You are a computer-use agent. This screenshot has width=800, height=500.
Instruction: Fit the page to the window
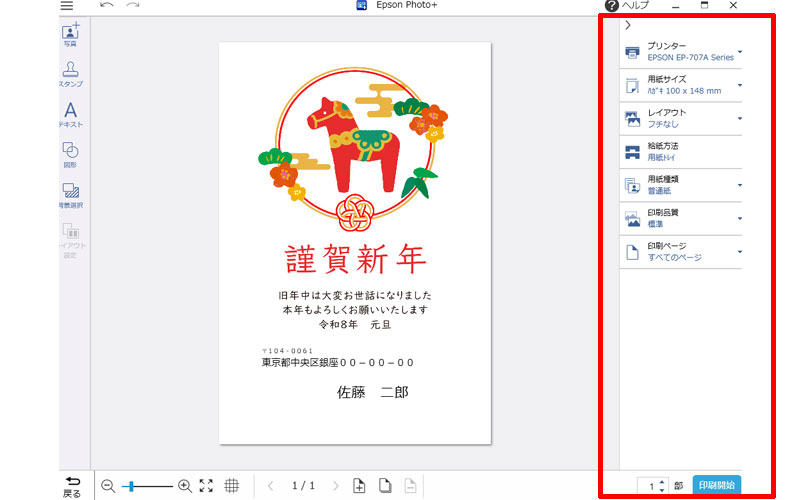click(206, 486)
